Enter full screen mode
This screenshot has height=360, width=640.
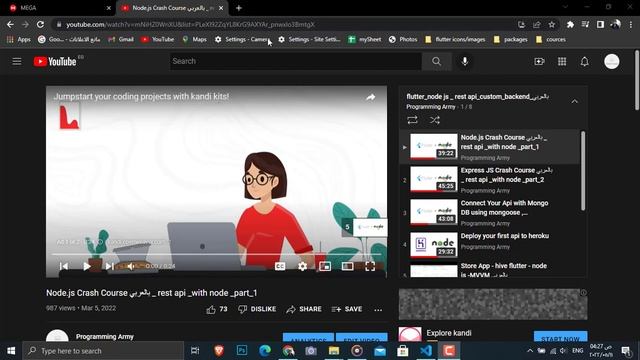click(370, 266)
